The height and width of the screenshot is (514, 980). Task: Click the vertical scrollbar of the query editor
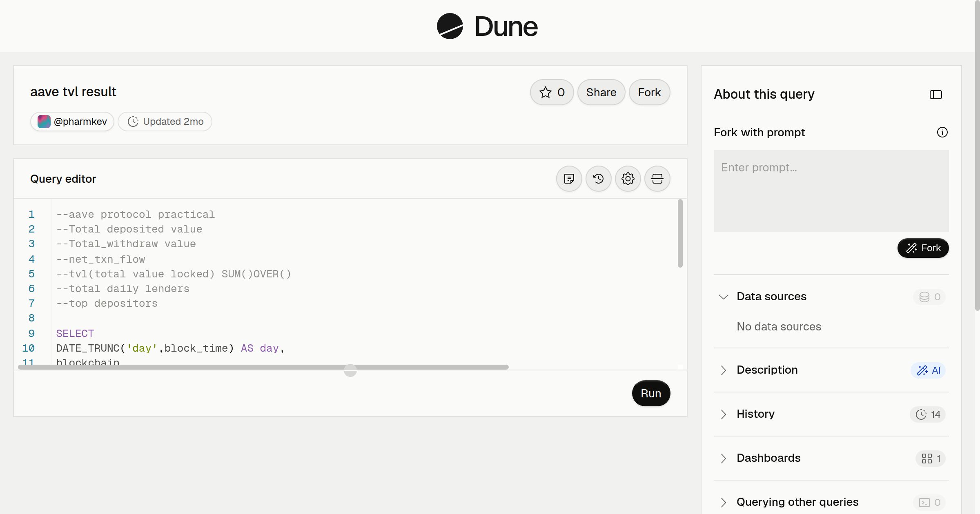[x=680, y=233]
